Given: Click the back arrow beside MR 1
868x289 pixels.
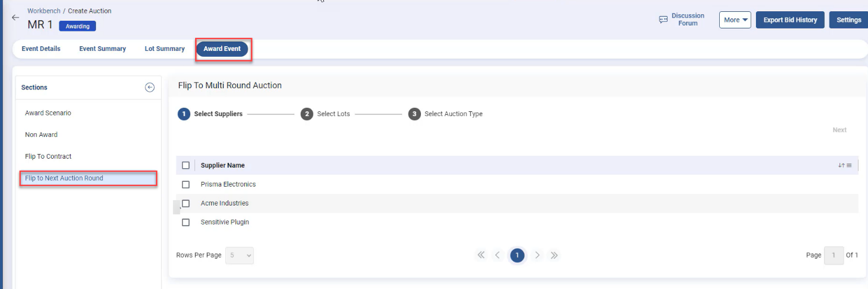Looking at the screenshot, I should pos(15,18).
